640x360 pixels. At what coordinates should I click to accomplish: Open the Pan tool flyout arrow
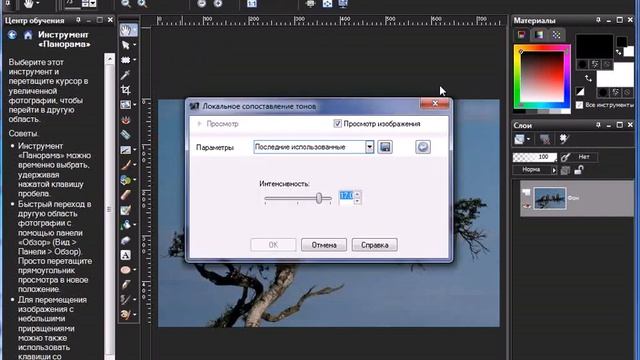tap(135, 30)
